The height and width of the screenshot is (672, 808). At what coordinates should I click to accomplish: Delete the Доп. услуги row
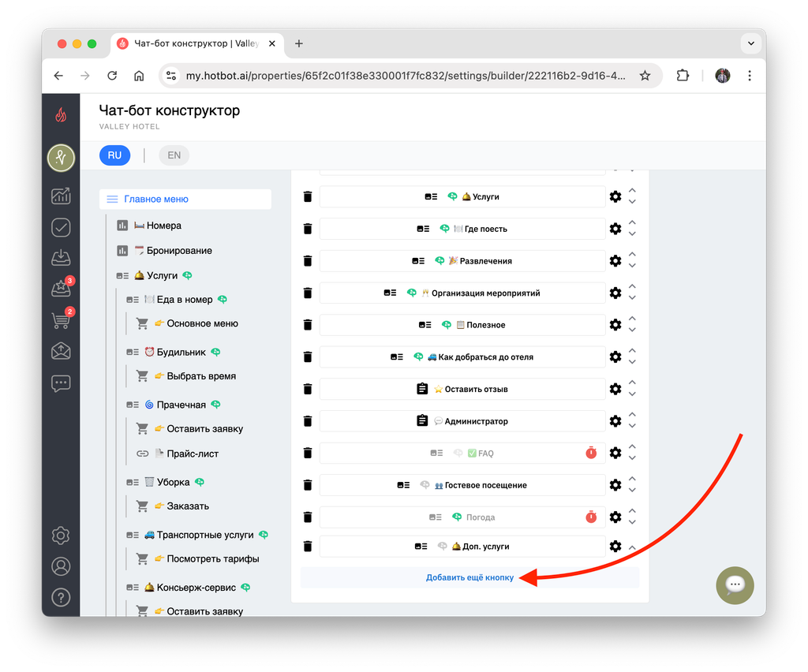click(308, 547)
